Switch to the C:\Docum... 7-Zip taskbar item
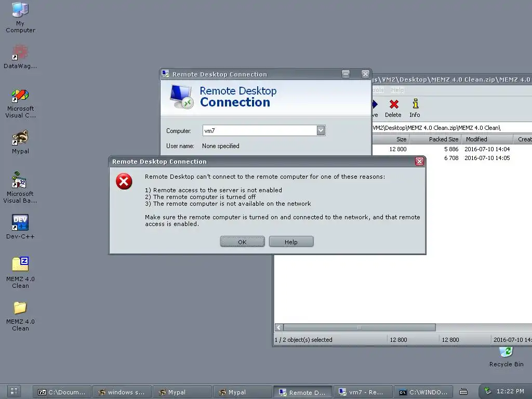The height and width of the screenshot is (399, 532). [62, 392]
